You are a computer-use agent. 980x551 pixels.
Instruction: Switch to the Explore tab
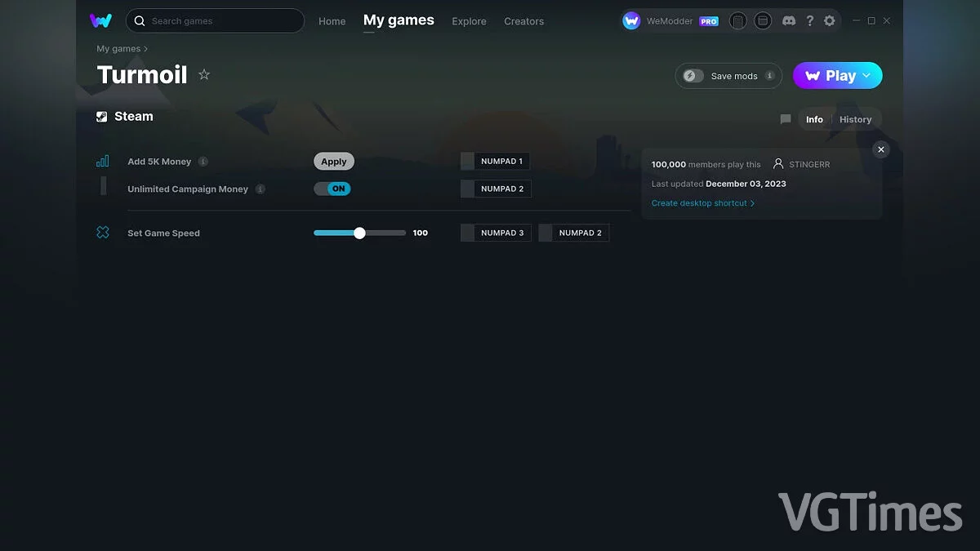click(x=469, y=21)
